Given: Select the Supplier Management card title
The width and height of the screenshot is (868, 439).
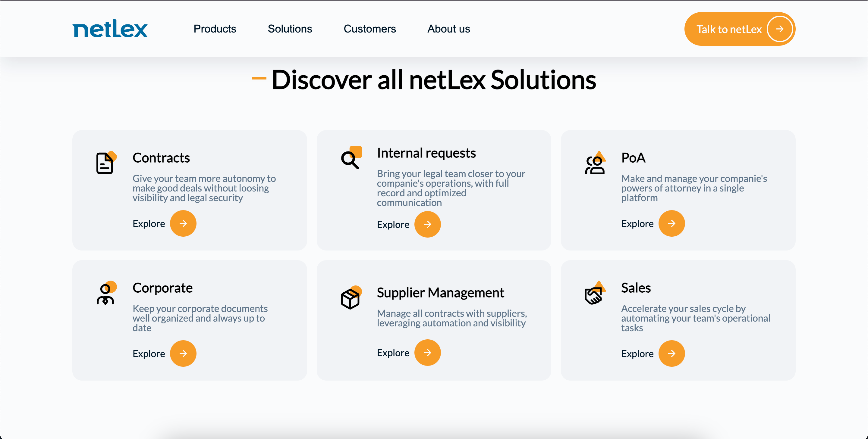Looking at the screenshot, I should [440, 293].
